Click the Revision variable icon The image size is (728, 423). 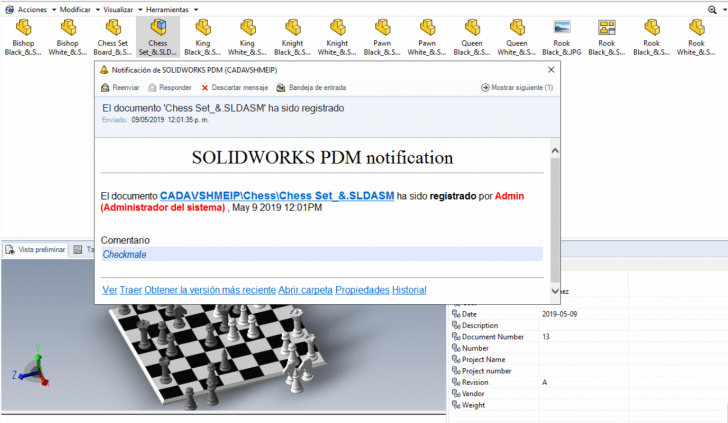click(456, 382)
